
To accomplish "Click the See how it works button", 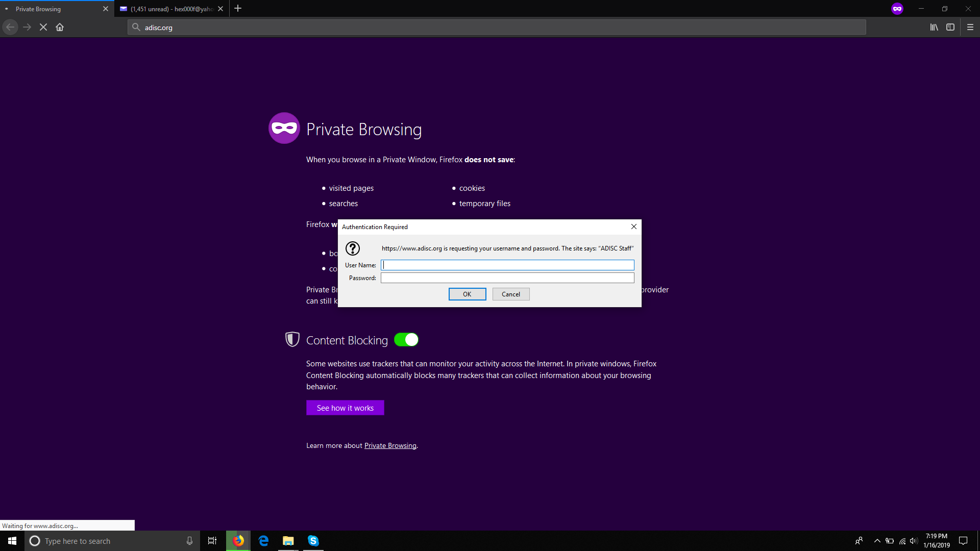I will click(345, 408).
